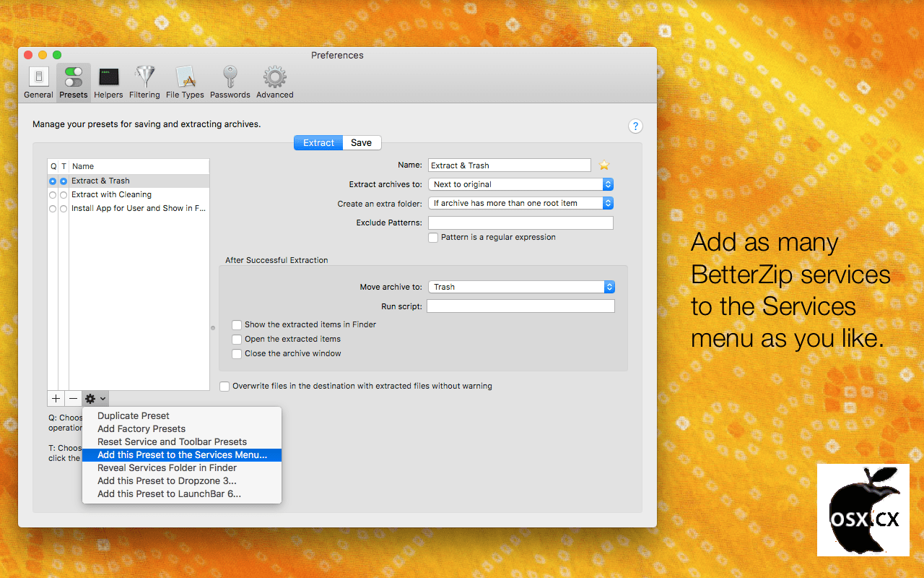This screenshot has height=578, width=924.
Task: Enable Pattern is a regular expression
Action: pyautogui.click(x=433, y=238)
